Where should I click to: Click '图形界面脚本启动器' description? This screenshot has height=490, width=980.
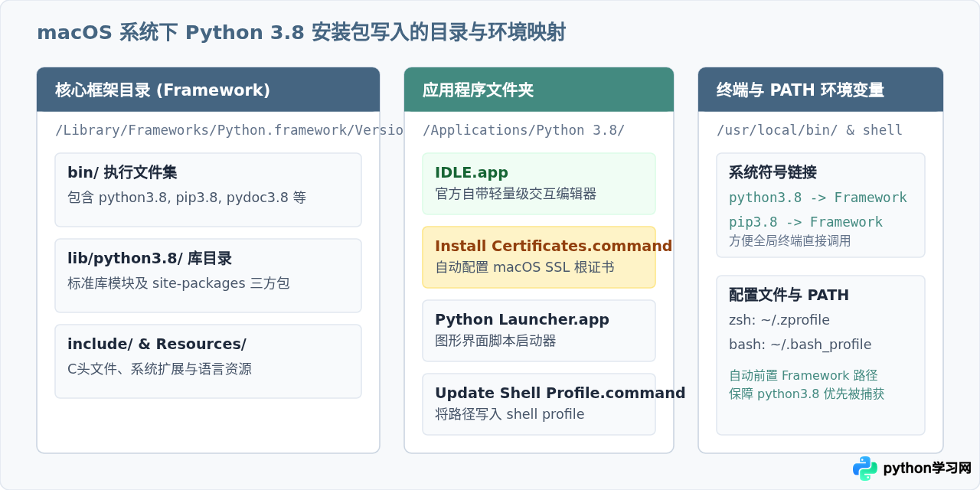pyautogui.click(x=495, y=341)
